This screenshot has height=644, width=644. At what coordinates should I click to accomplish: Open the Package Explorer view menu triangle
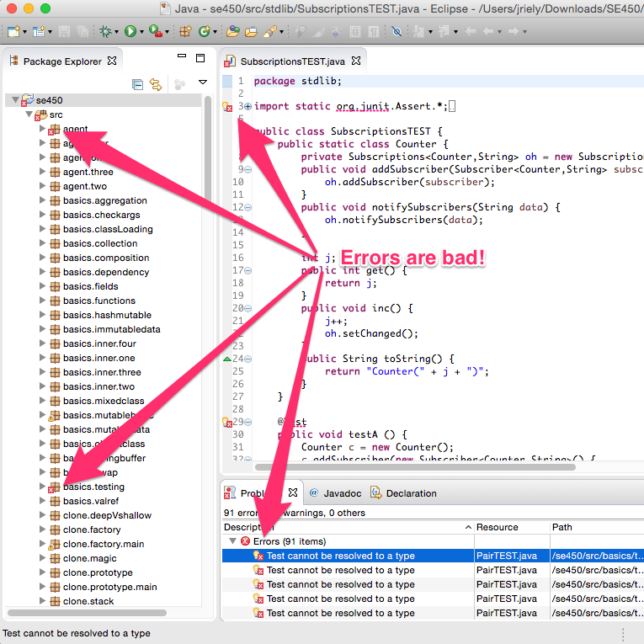(203, 83)
